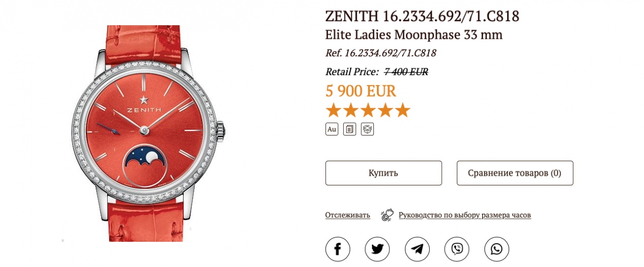Click the 5 900 EUR price

tap(361, 91)
